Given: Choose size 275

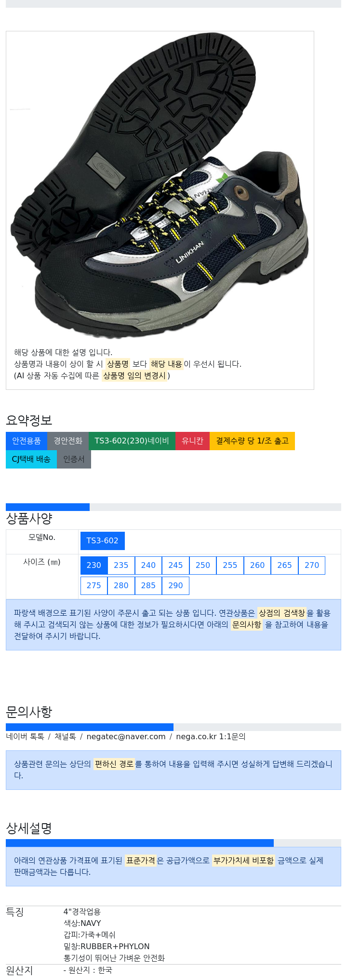Looking at the screenshot, I should click(94, 586).
